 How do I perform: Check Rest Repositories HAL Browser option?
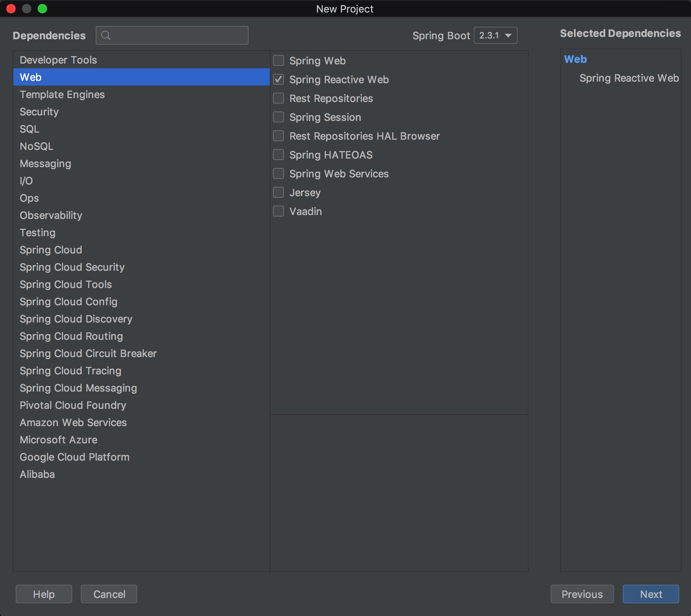[x=278, y=136]
